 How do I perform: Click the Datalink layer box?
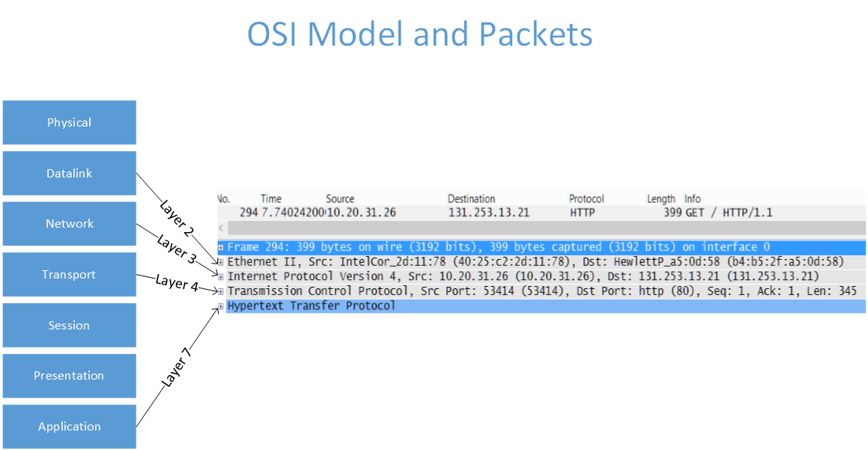click(69, 173)
